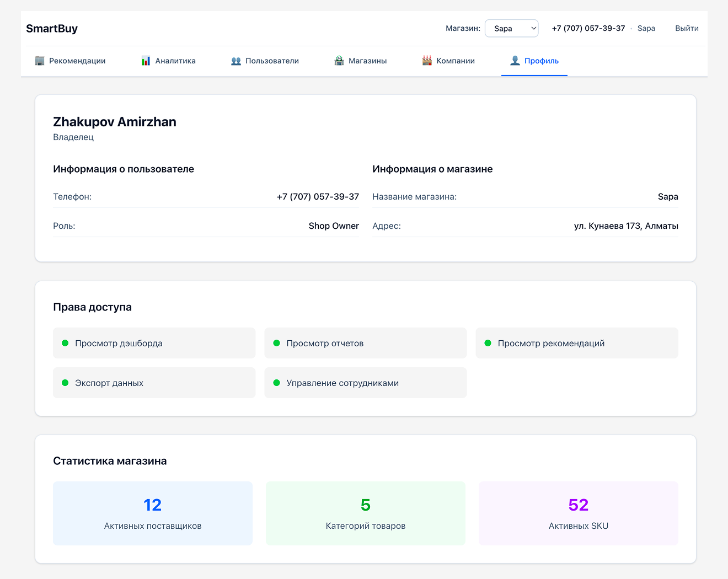
Task: Click the Профиль person icon
Action: tap(515, 61)
